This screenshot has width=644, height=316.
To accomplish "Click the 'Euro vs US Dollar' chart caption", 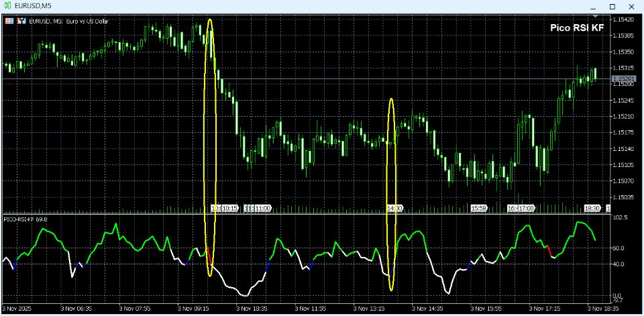I will coord(87,21).
